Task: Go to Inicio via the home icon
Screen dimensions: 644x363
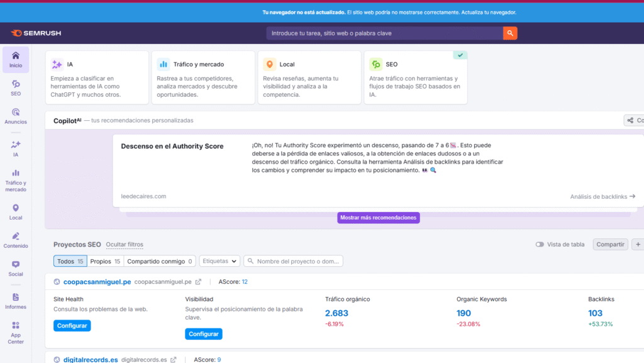Action: 16,59
